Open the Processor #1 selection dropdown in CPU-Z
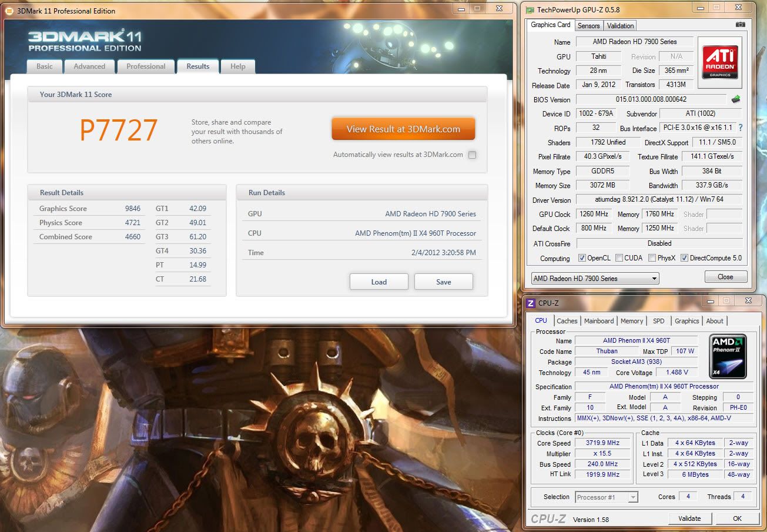Screen dimensions: 767x532 click(x=606, y=497)
